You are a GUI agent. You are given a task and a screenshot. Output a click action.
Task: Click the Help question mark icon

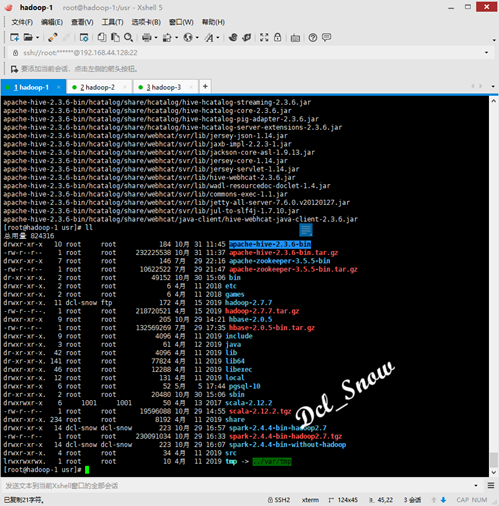[313, 37]
